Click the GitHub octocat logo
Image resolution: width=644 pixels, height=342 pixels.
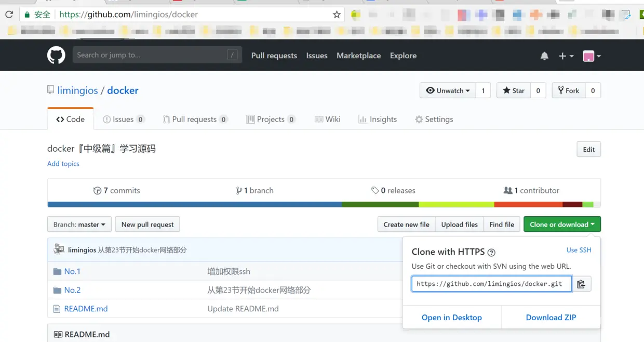[x=56, y=55]
